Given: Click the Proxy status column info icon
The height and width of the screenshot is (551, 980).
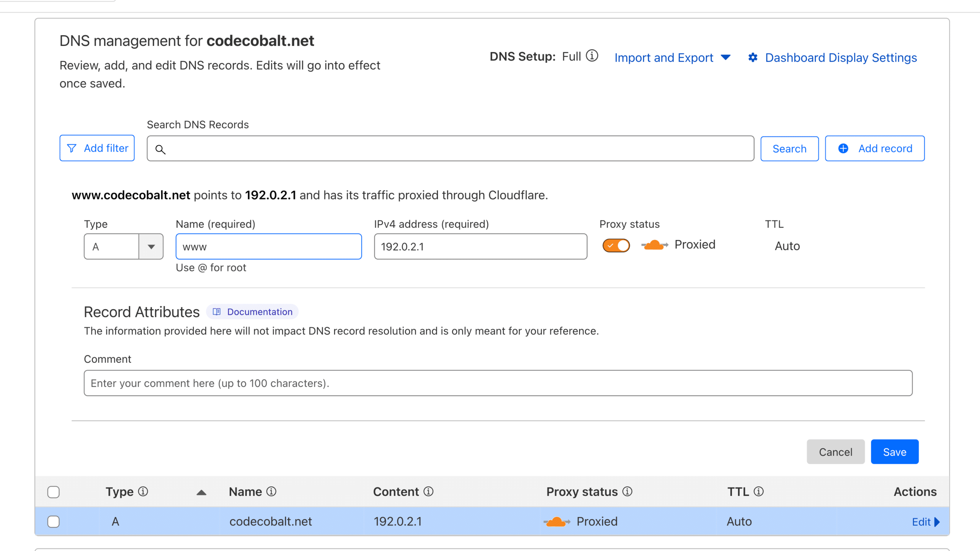Looking at the screenshot, I should click(x=627, y=492).
